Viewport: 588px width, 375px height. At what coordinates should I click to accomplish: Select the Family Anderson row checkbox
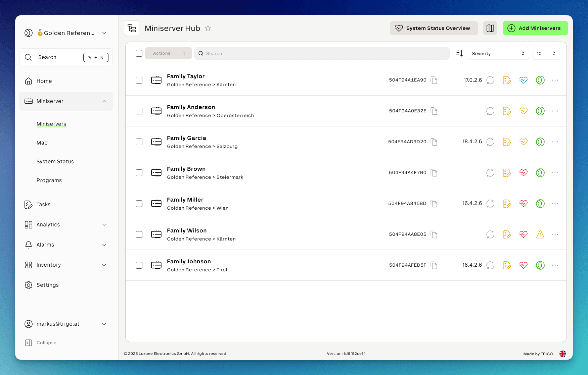click(139, 111)
